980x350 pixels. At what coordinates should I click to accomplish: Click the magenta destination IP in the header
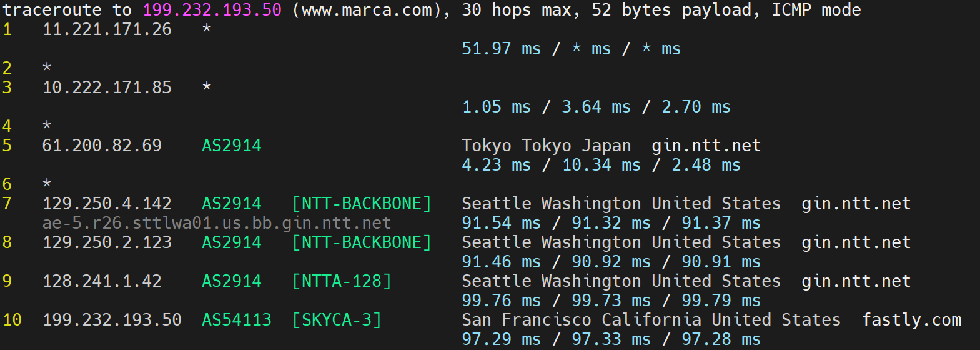(212, 10)
